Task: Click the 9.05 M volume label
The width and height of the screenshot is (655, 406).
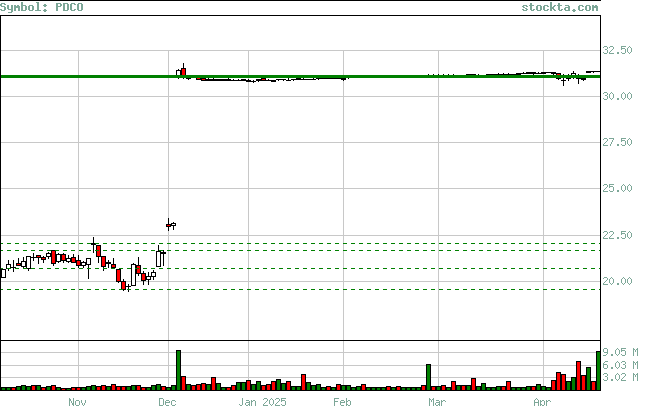Action: [x=620, y=352]
